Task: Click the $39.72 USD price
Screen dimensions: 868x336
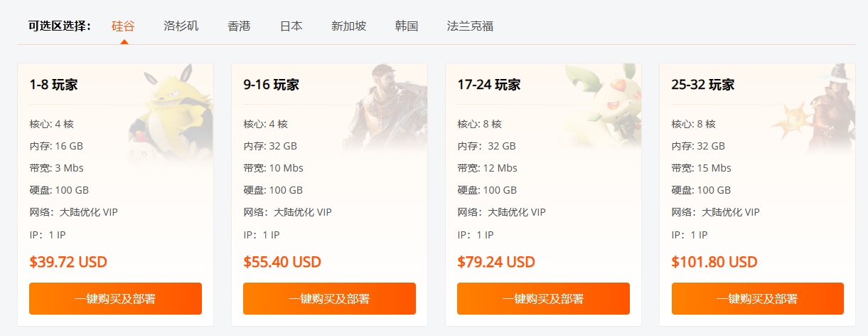Action: click(68, 262)
